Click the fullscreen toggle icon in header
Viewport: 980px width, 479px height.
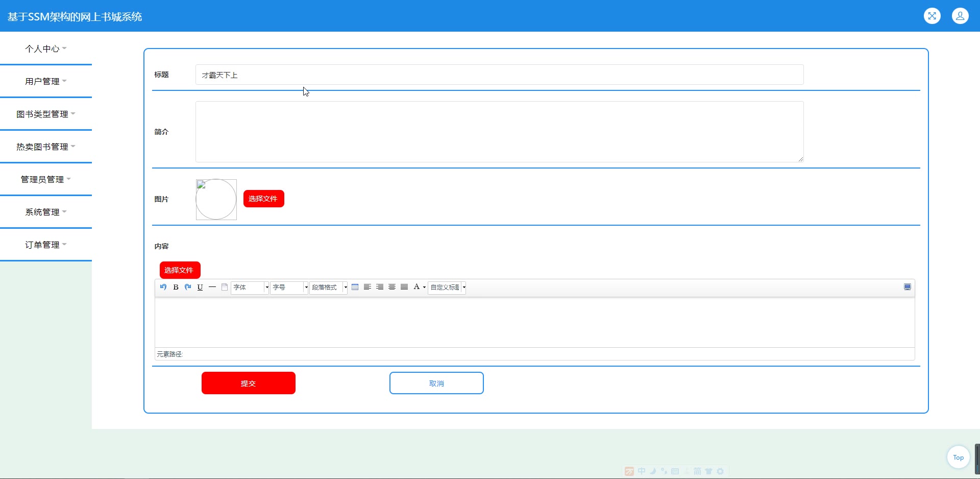pyautogui.click(x=932, y=16)
